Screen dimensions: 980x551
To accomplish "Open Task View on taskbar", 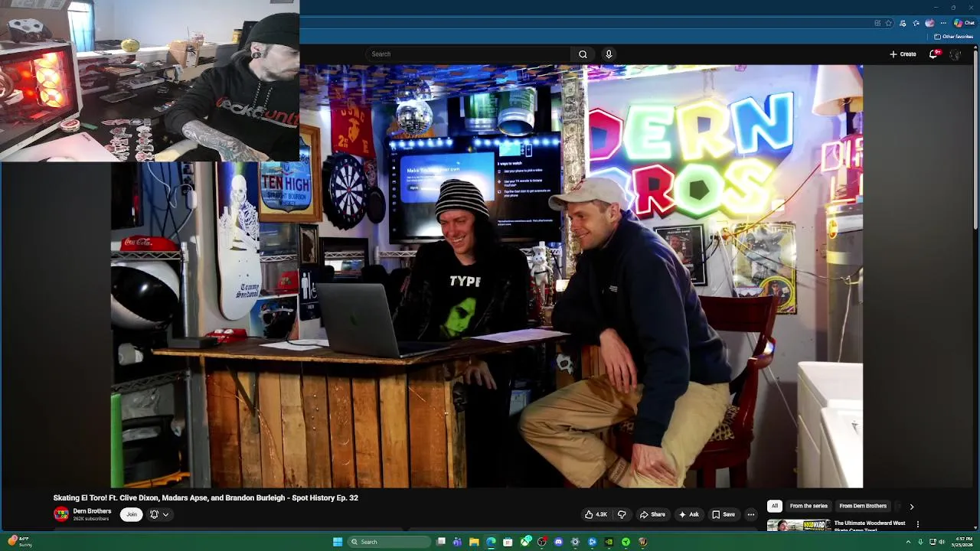I will [x=441, y=542].
